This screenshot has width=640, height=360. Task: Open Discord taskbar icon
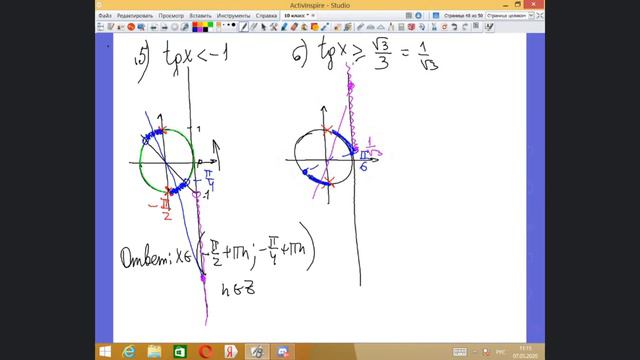pos(283,351)
